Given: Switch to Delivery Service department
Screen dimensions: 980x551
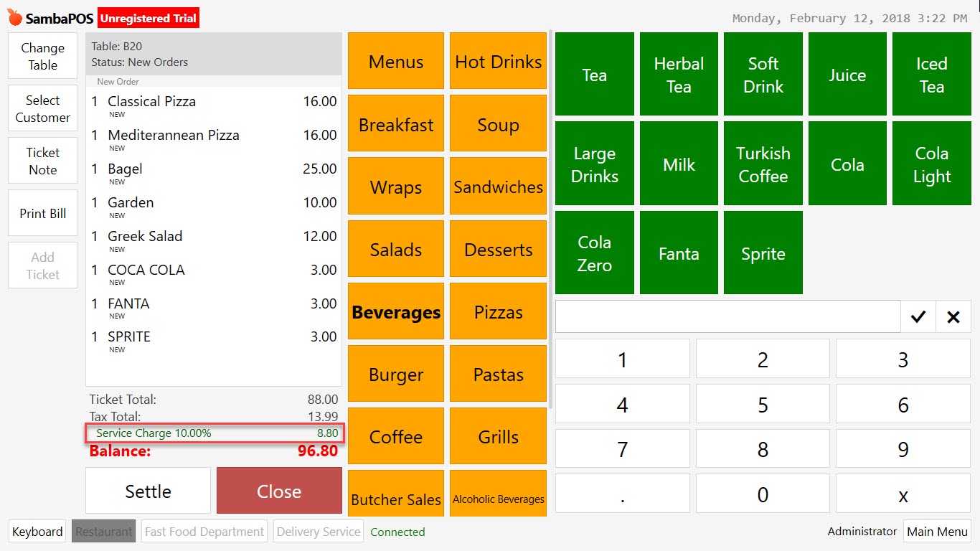Looking at the screenshot, I should (319, 532).
